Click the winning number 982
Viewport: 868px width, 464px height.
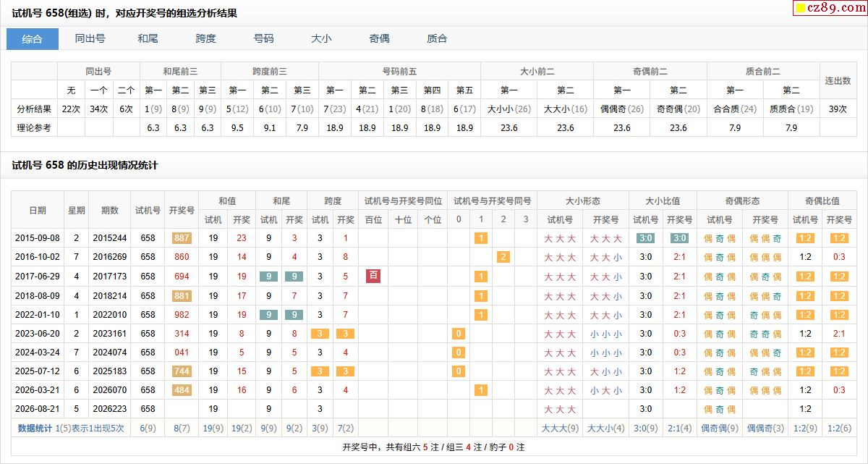[182, 315]
